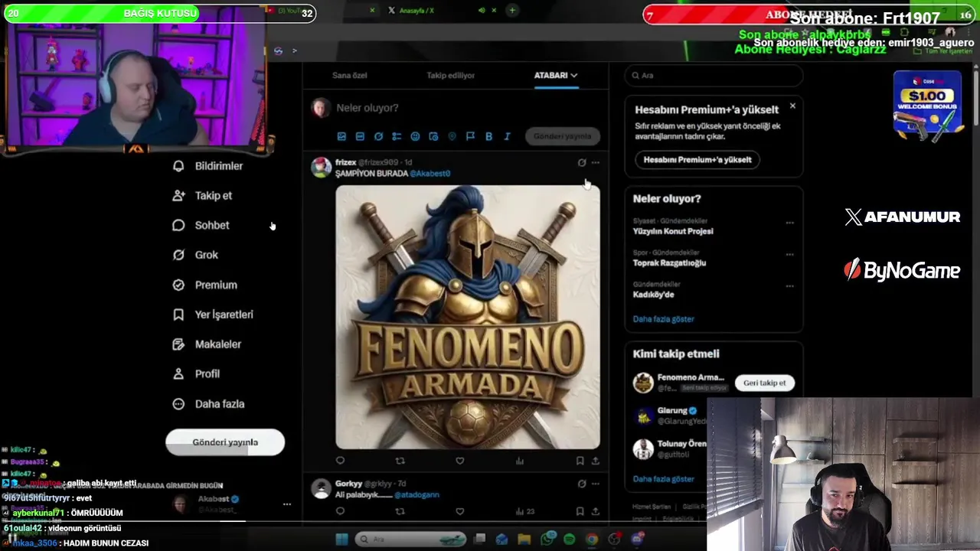Switch to Sana özel tab
The image size is (980, 551).
click(350, 76)
